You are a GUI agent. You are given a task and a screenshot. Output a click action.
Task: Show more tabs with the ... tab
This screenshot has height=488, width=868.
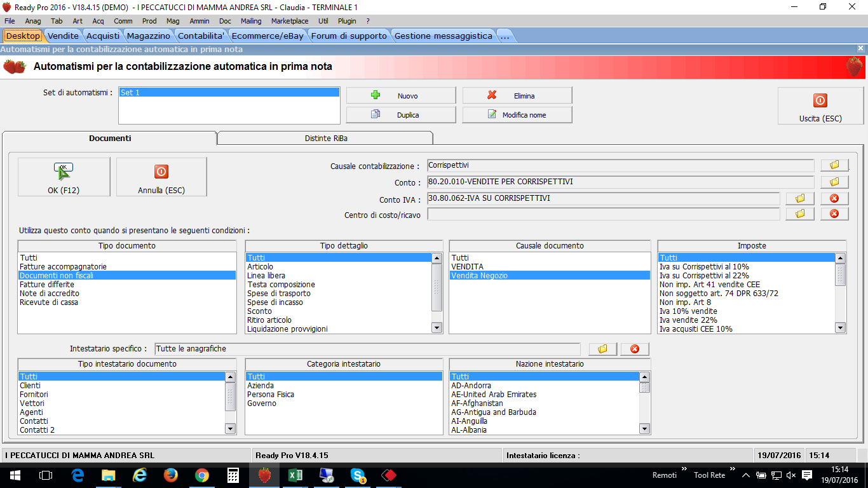click(x=505, y=36)
